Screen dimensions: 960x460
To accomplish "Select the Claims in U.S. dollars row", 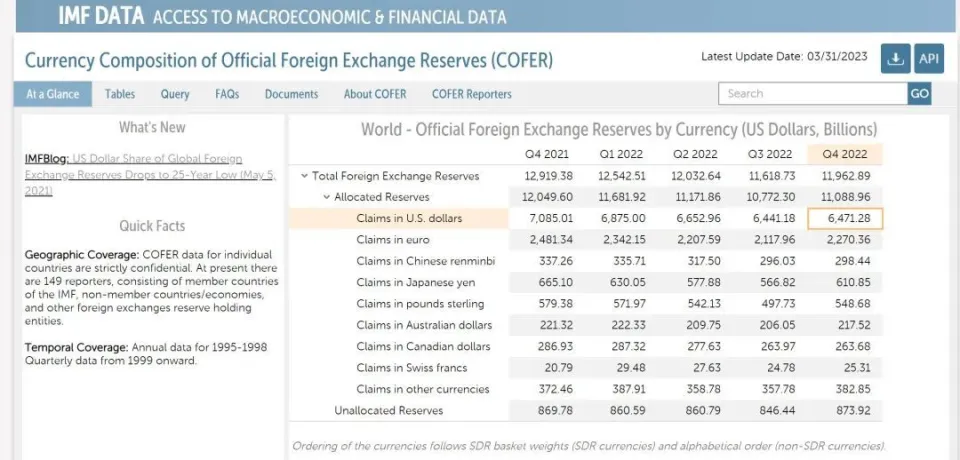I will tap(409, 218).
